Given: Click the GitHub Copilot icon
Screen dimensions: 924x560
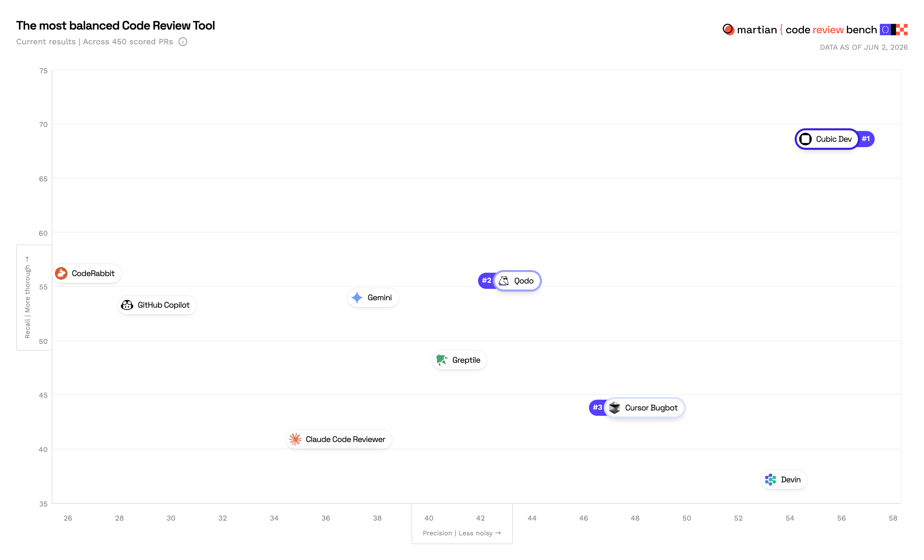Looking at the screenshot, I should click(127, 305).
